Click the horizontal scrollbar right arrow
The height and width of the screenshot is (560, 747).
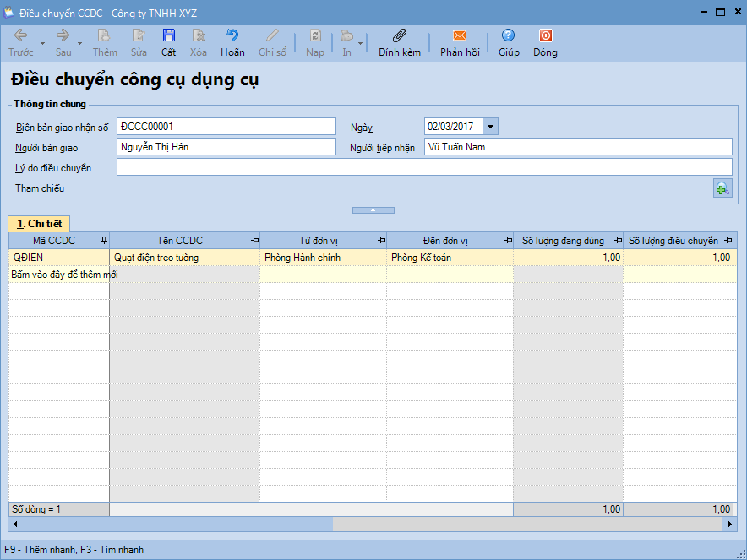[731, 525]
